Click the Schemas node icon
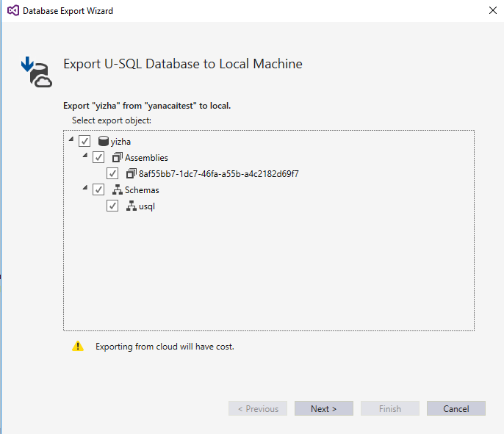Image resolution: width=504 pixels, height=434 pixels. click(118, 189)
